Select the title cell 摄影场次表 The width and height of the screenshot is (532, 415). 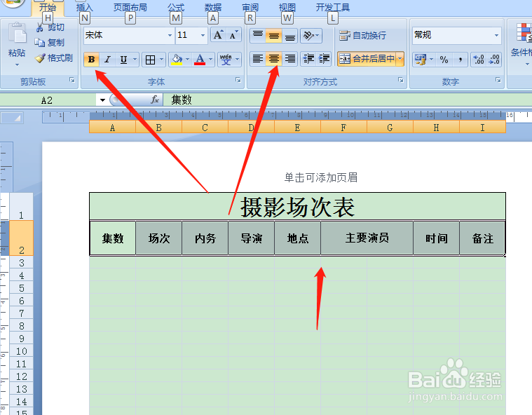pos(297,207)
